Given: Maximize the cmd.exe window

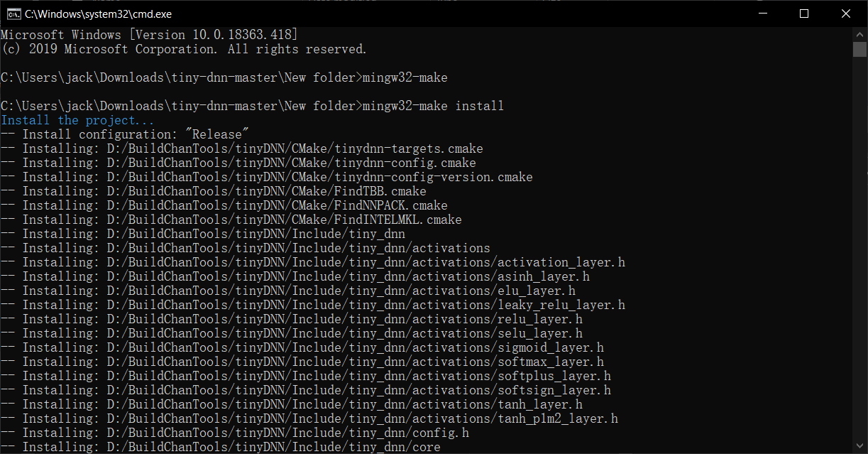Looking at the screenshot, I should (804, 13).
